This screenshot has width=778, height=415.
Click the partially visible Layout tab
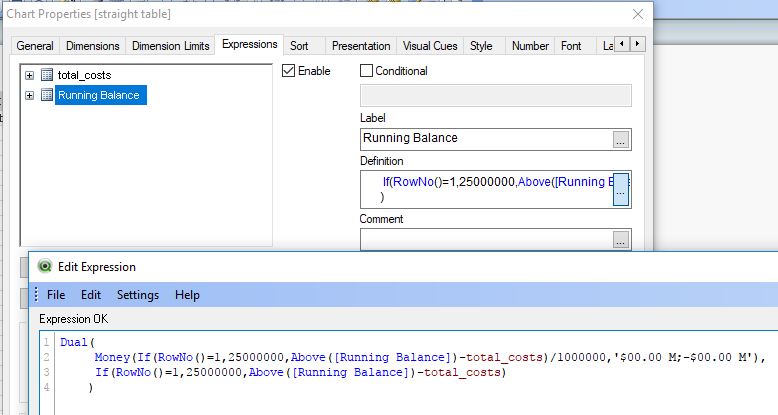point(605,46)
